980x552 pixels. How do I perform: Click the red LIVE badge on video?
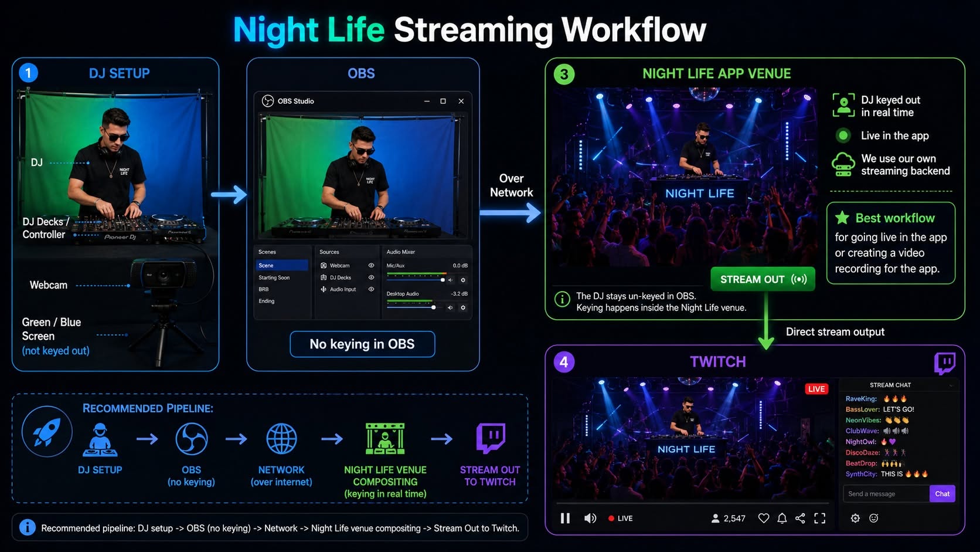(816, 389)
